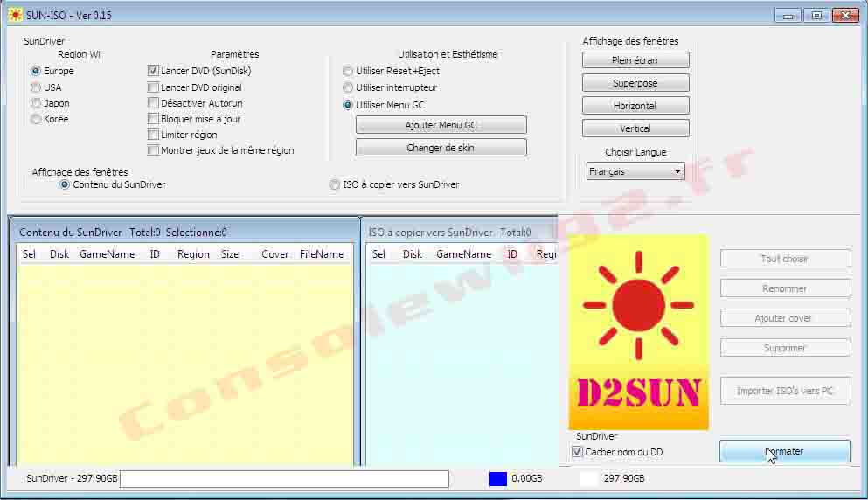Click the Changer de skin button
The height and width of the screenshot is (500, 868).
pyautogui.click(x=441, y=148)
